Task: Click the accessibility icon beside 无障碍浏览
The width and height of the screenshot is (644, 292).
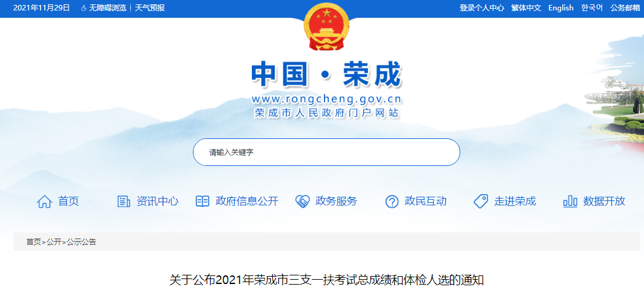Action: point(84,8)
